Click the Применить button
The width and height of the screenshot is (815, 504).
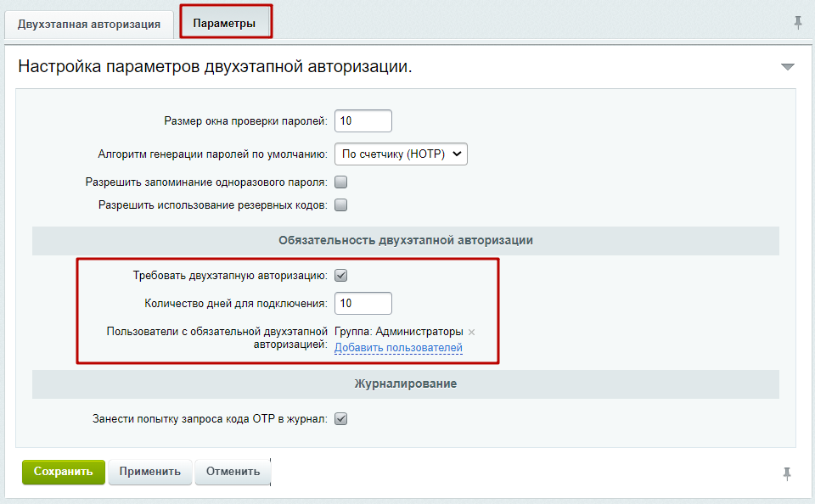(149, 472)
